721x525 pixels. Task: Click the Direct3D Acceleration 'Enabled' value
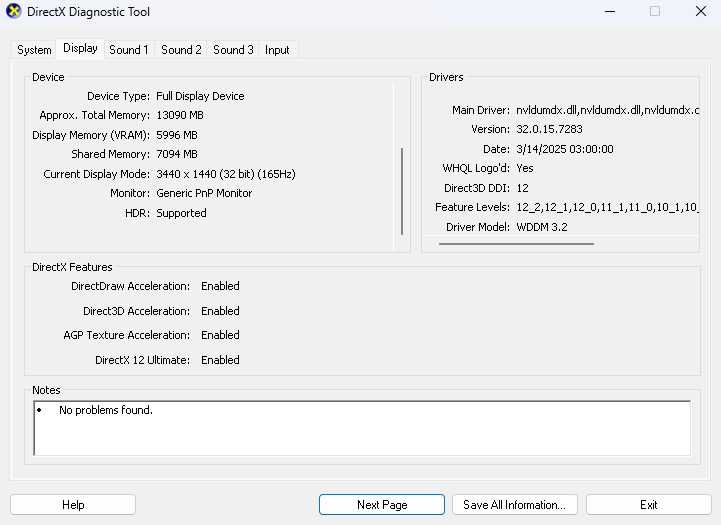click(220, 311)
